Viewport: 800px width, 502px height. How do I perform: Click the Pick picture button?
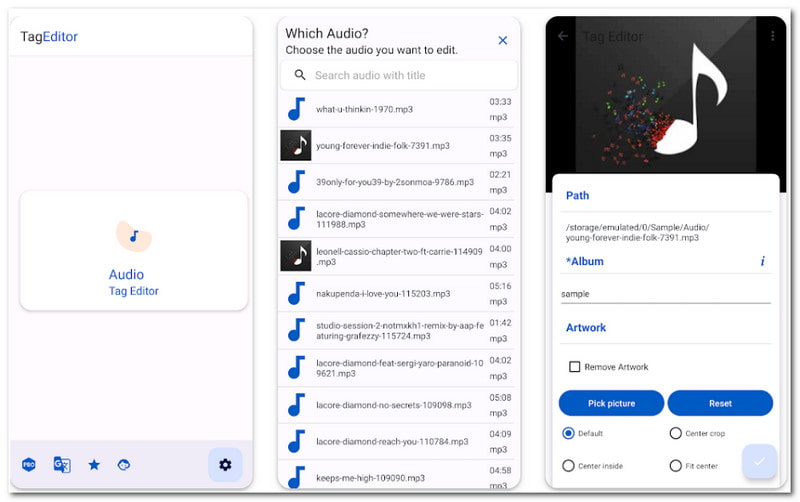point(611,404)
